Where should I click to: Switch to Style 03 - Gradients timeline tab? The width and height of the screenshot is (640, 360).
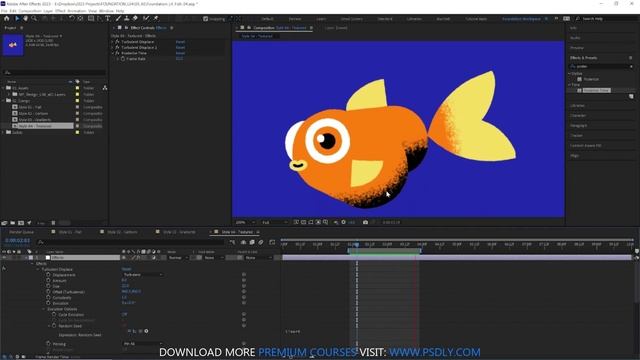[179, 232]
